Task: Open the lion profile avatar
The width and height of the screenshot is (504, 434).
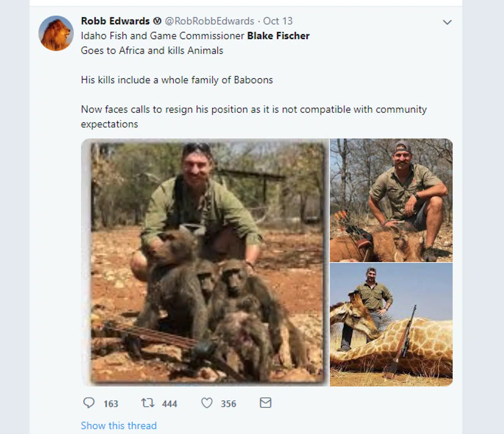Action: click(56, 33)
